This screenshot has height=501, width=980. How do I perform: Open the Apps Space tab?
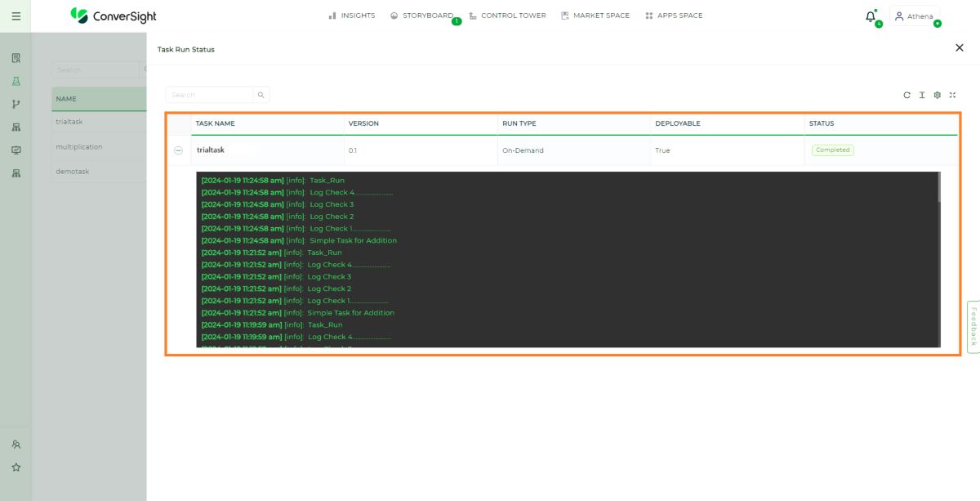[674, 16]
